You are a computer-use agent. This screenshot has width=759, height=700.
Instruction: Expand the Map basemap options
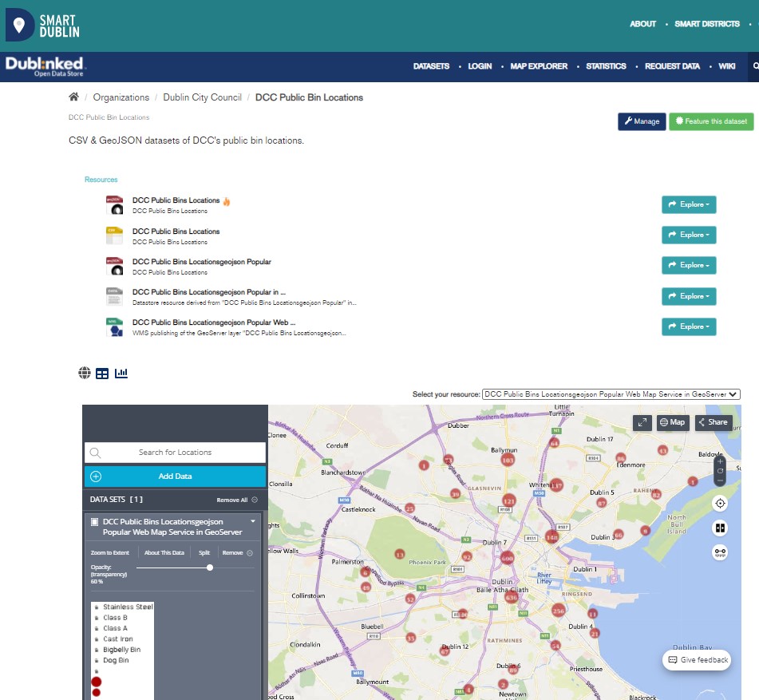[673, 422]
